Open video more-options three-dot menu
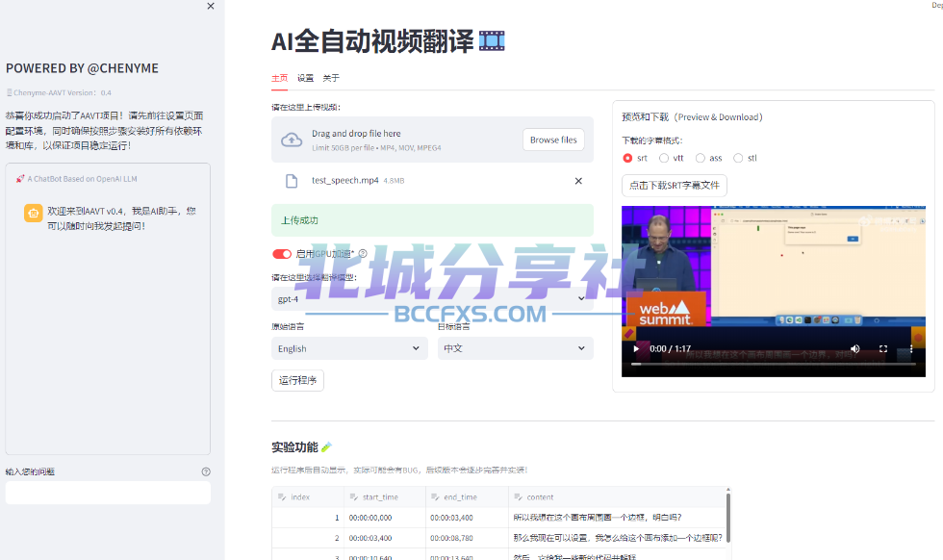The width and height of the screenshot is (943, 560). (911, 348)
